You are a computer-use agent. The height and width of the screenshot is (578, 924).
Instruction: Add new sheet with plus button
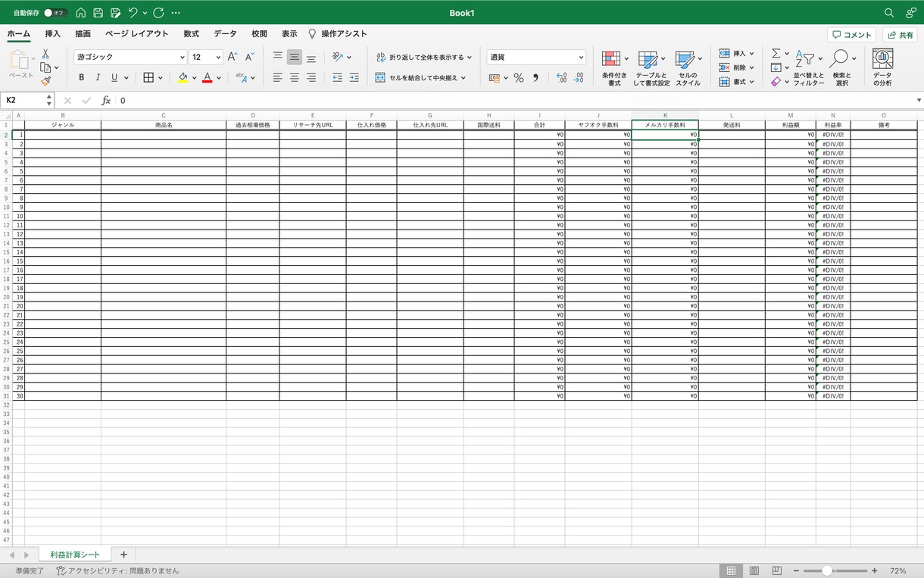pos(123,555)
